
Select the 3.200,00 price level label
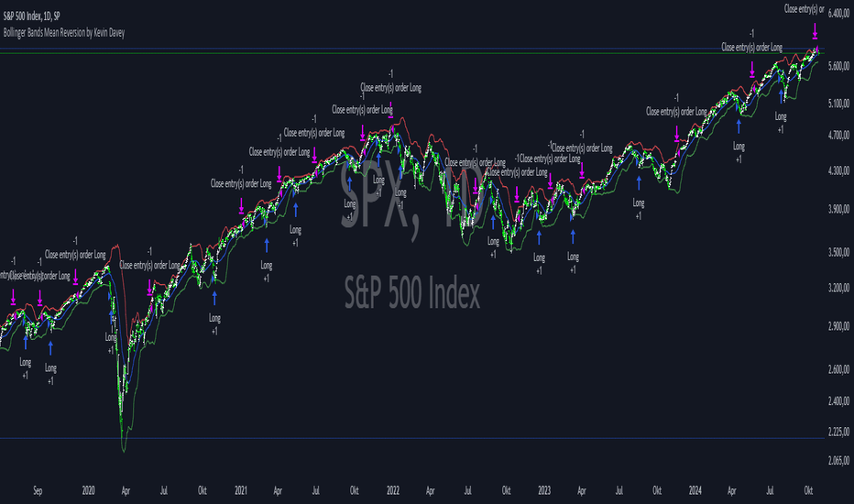coord(838,288)
